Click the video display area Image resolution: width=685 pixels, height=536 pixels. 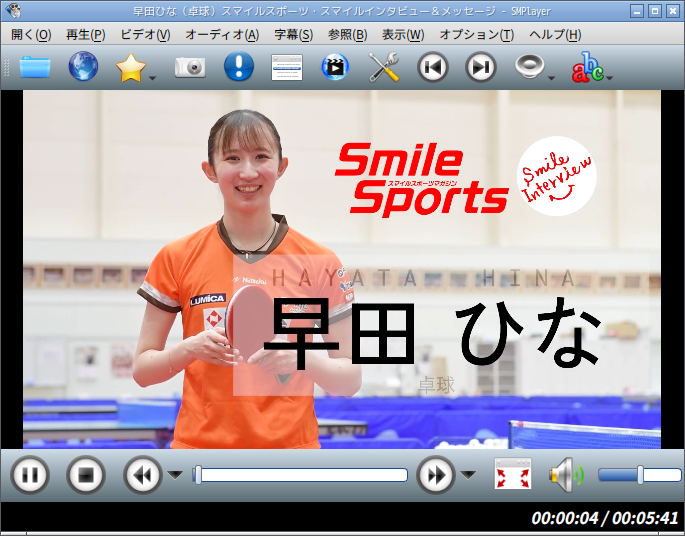(x=342, y=270)
